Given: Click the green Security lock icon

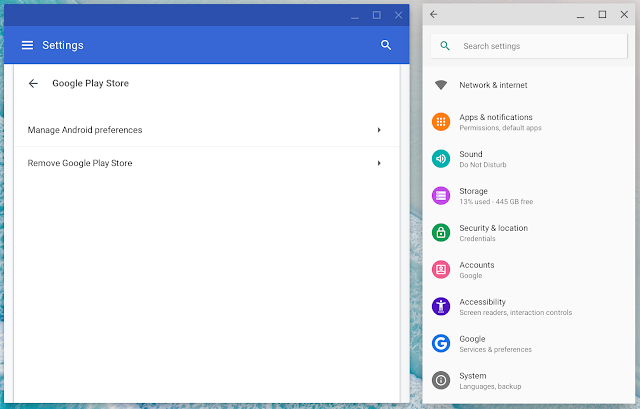Looking at the screenshot, I should [x=441, y=233].
